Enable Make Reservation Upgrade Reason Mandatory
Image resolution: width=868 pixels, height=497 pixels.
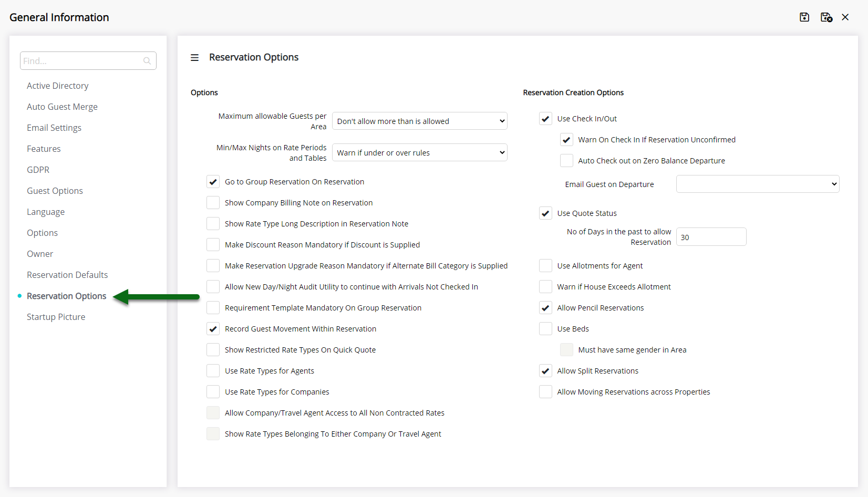point(213,266)
